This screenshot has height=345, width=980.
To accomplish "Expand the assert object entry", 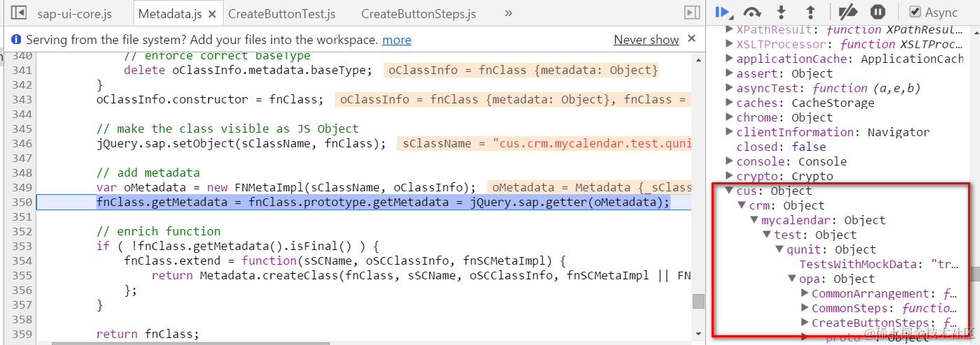I will tap(729, 73).
